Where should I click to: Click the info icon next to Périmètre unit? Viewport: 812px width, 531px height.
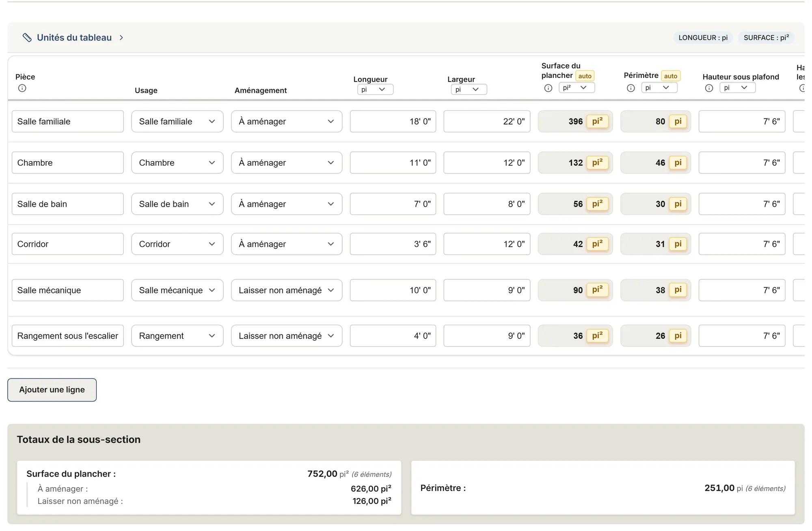click(x=631, y=88)
